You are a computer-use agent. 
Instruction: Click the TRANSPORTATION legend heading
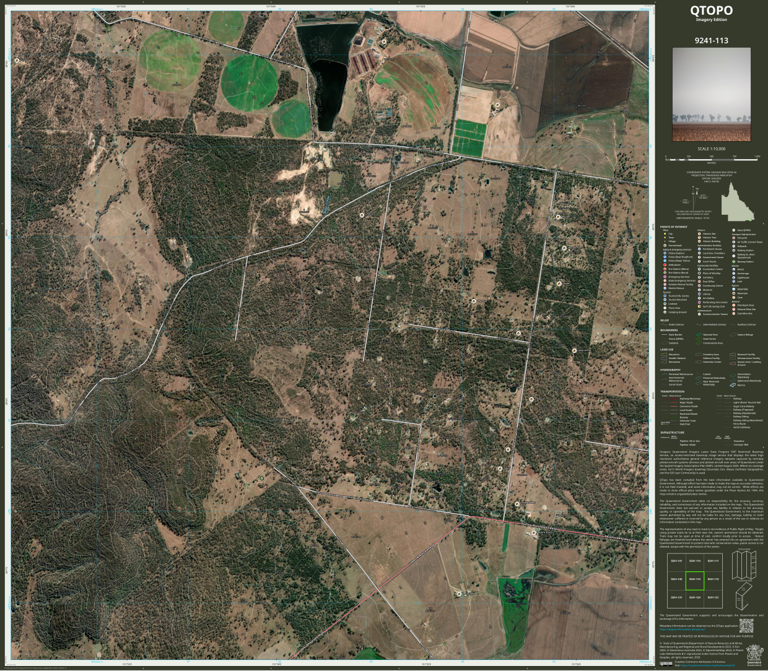672,391
